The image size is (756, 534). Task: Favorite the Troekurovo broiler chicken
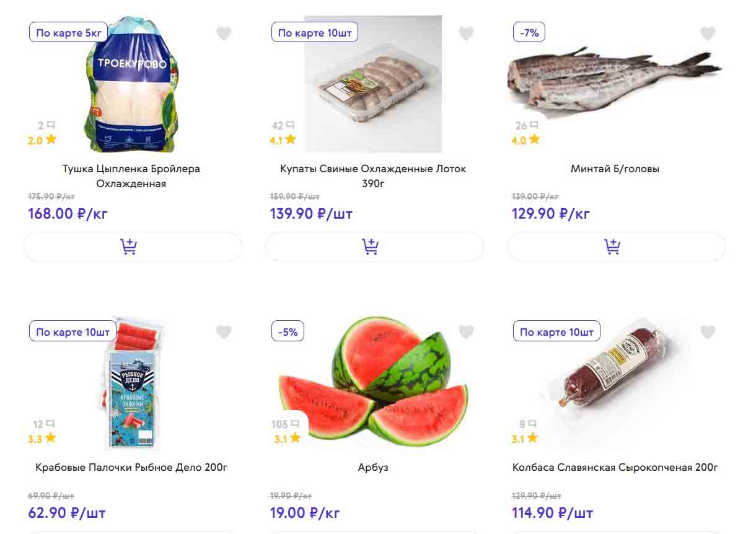point(224,33)
